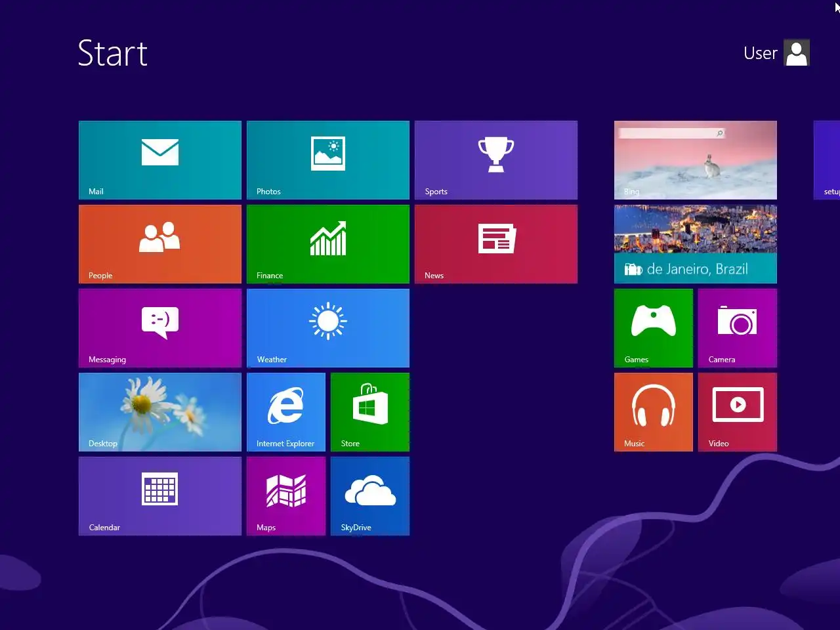This screenshot has height=630, width=840.
Task: Open the Camera tile
Action: click(738, 328)
